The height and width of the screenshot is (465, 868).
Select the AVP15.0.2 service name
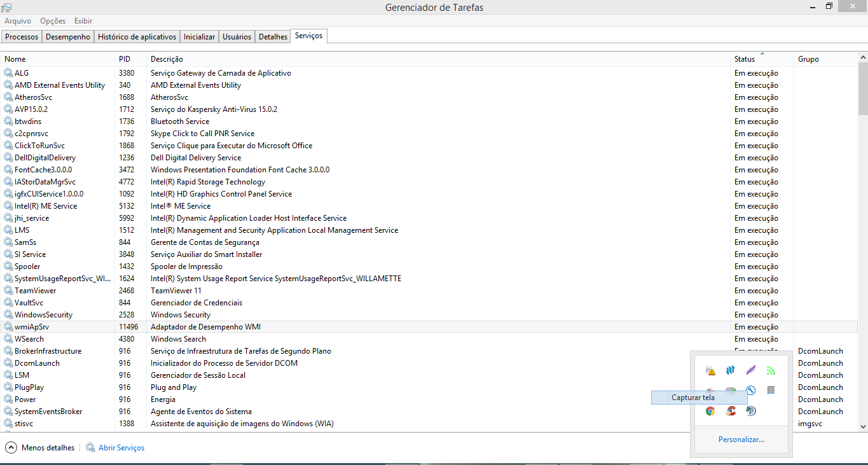tap(31, 109)
